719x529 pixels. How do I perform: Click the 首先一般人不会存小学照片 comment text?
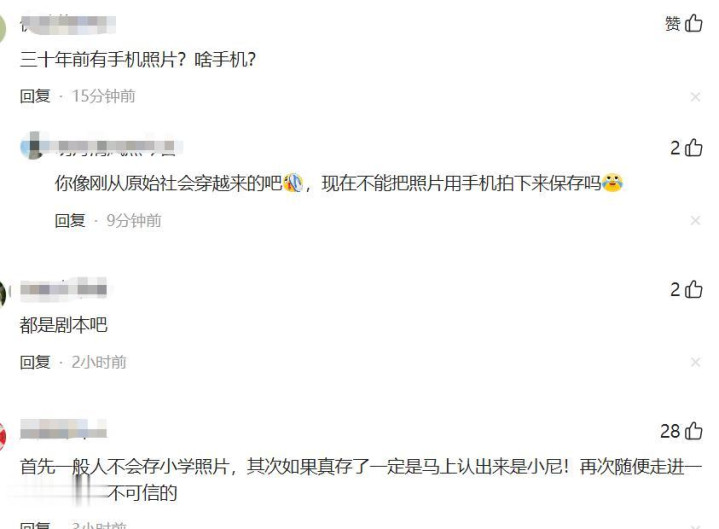(360, 479)
